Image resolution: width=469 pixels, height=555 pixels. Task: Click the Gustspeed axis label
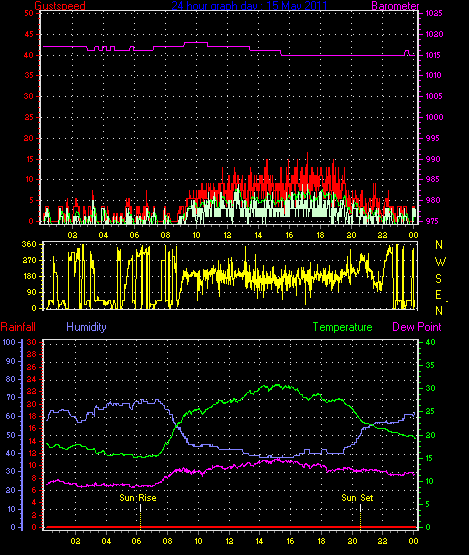pyautogui.click(x=60, y=5)
